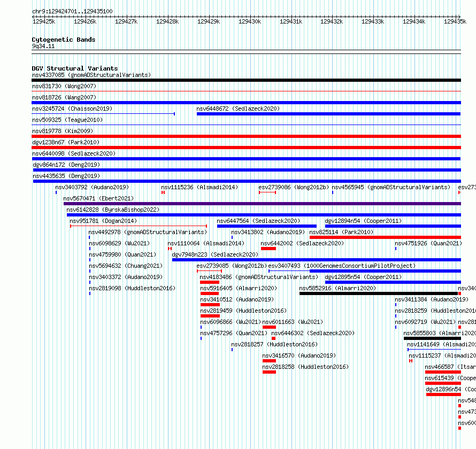This screenshot has width=476, height=449.
Task: Select dgv12894n54 (Cooper2011) label
Action: (x=363, y=221)
